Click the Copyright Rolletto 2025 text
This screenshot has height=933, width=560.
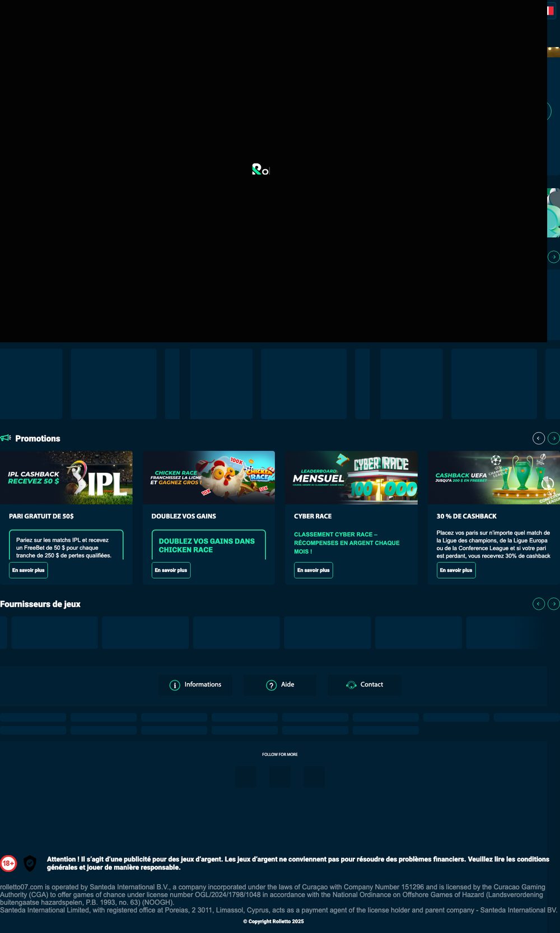[273, 921]
